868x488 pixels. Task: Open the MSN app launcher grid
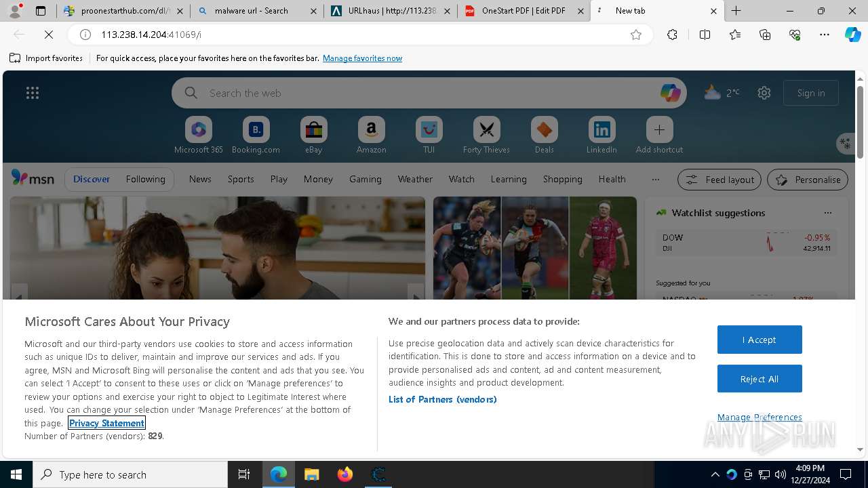pyautogui.click(x=33, y=93)
